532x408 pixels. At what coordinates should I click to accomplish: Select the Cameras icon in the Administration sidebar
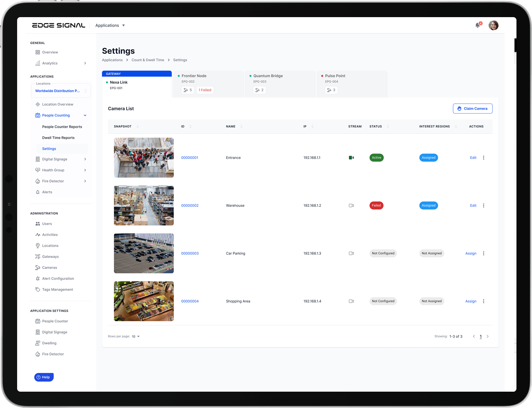37,267
